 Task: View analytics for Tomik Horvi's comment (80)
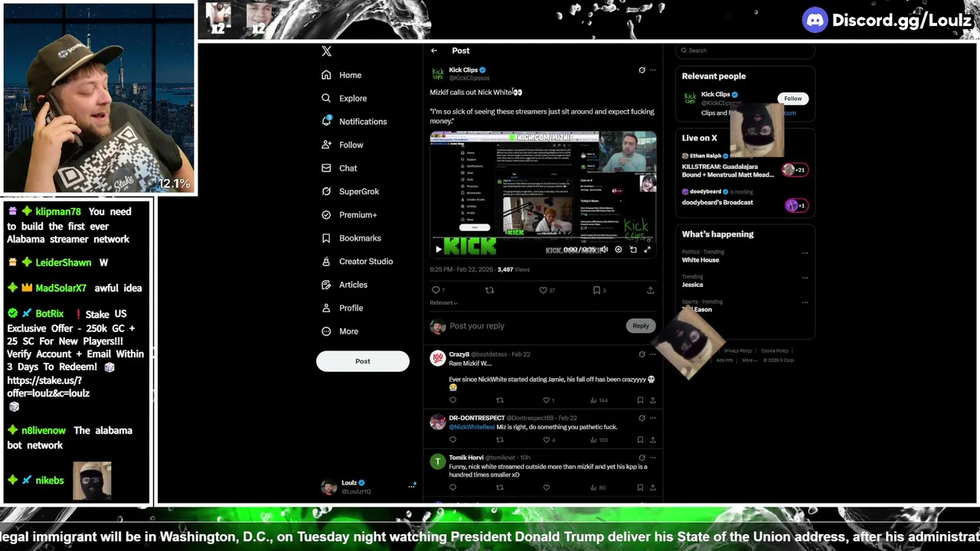598,487
